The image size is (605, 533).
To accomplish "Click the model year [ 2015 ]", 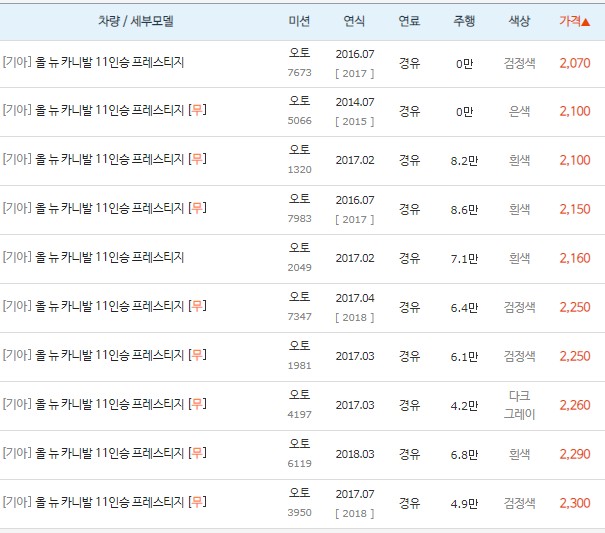I will click(355, 122).
